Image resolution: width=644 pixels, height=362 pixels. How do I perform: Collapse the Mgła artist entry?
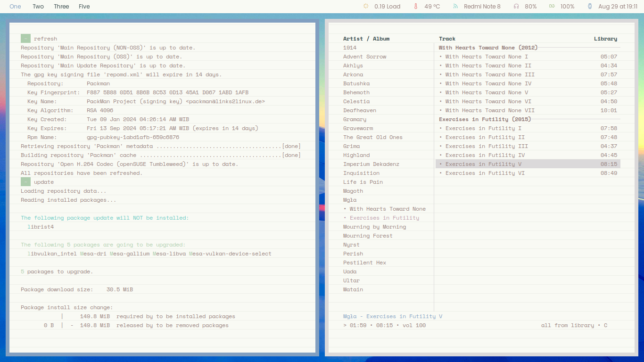coord(350,200)
